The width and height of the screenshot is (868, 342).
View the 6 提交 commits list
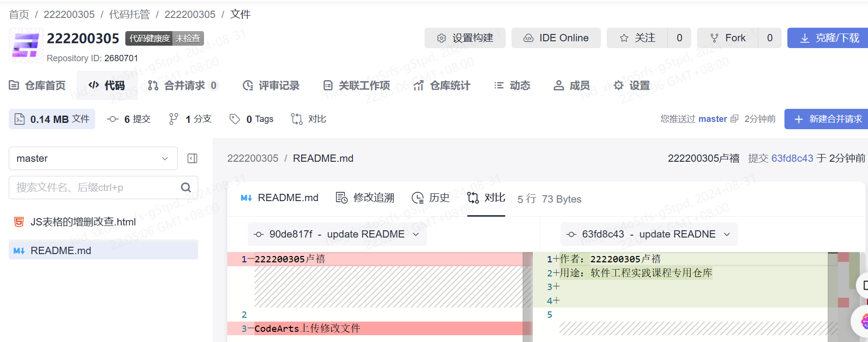tap(129, 119)
